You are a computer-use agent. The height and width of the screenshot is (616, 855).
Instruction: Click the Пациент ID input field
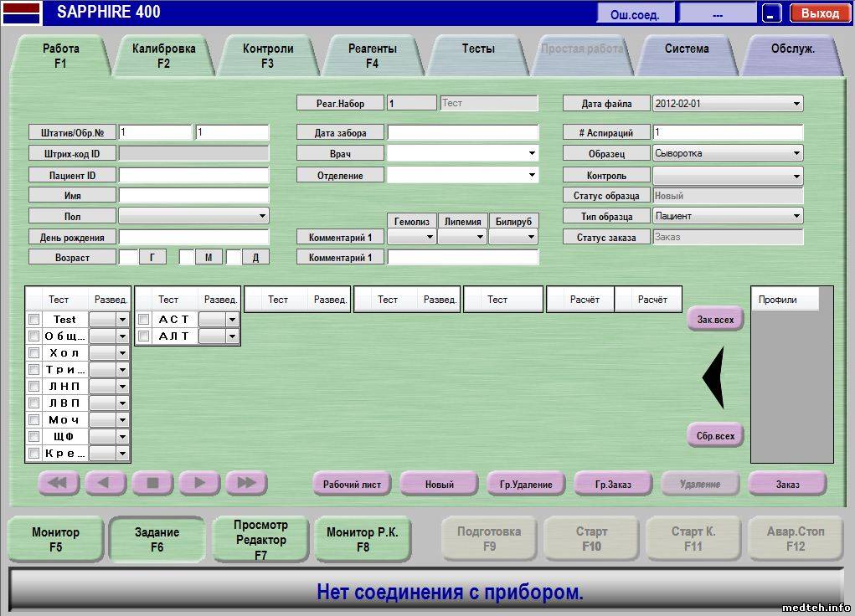193,175
